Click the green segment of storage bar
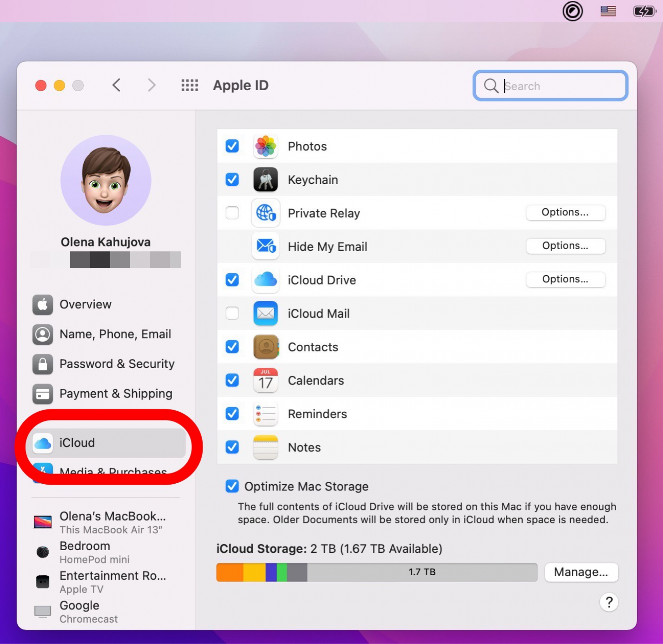The height and width of the screenshot is (644, 663). point(282,572)
